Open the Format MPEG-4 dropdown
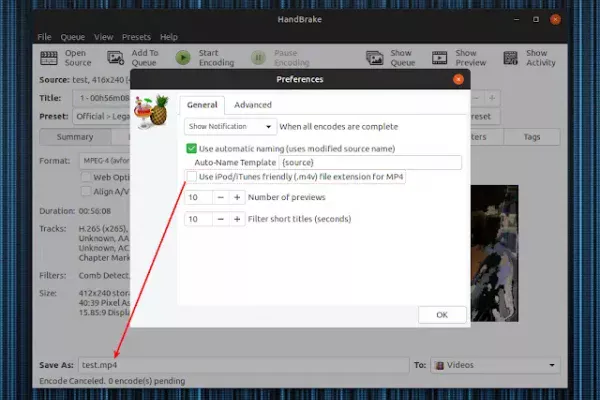600x400 pixels. click(105, 161)
